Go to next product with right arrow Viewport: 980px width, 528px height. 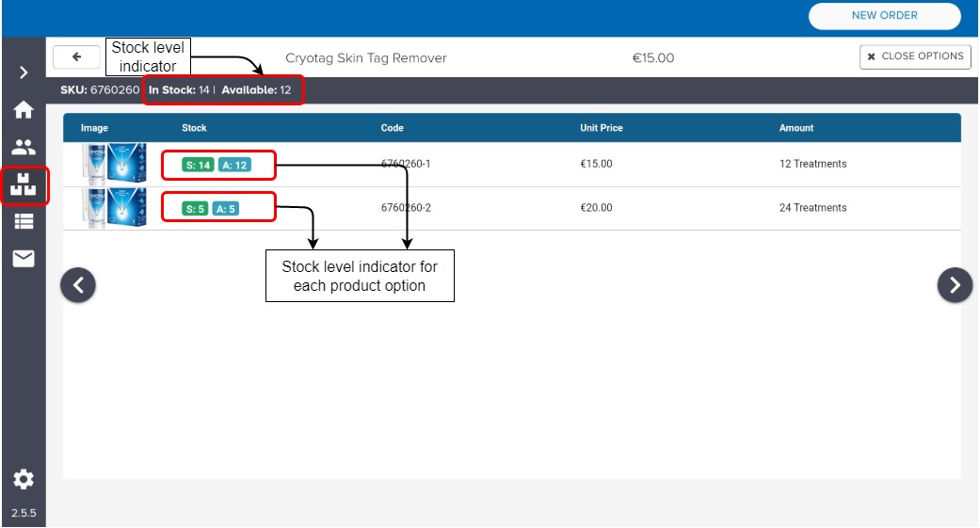[955, 284]
